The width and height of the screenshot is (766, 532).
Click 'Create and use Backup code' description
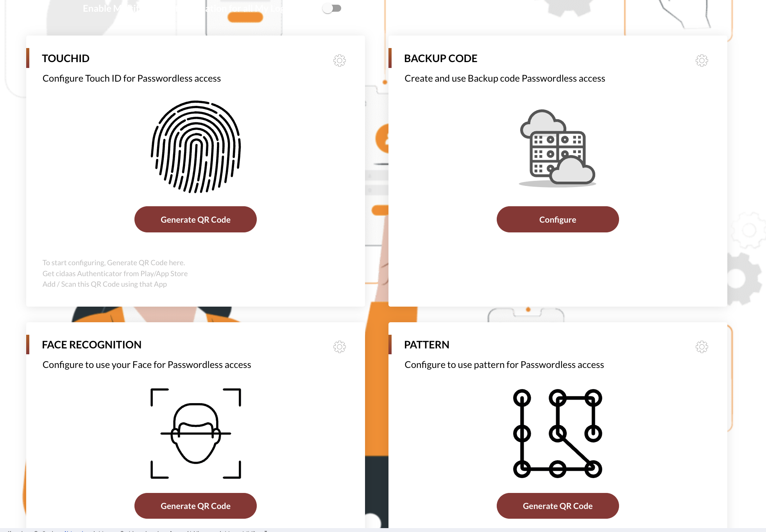(505, 79)
